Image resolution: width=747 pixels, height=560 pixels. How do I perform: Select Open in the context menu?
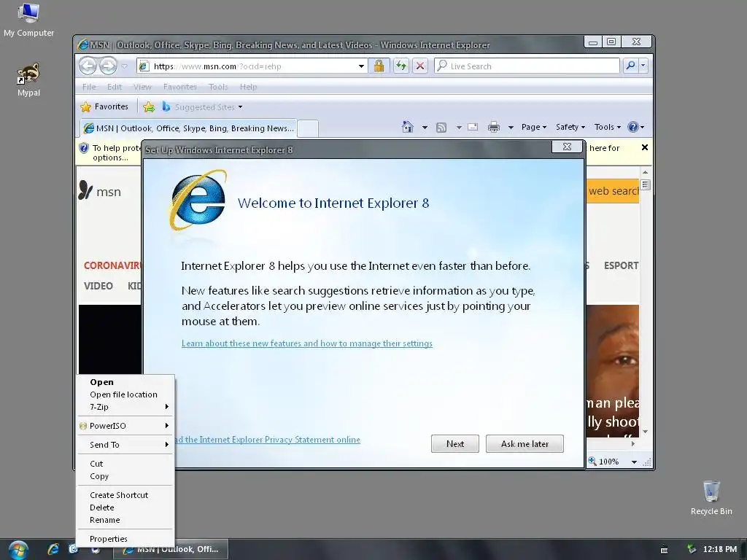coord(125,382)
